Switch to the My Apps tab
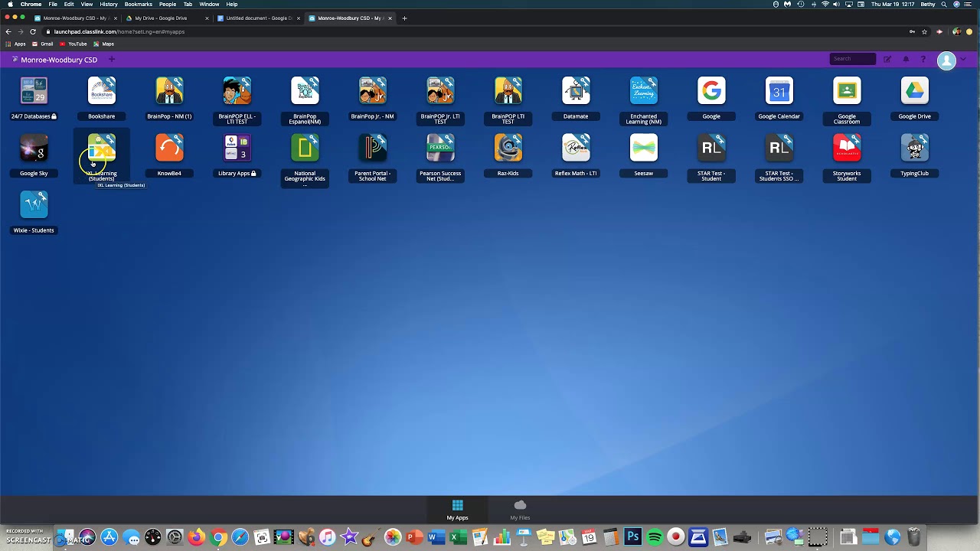The width and height of the screenshot is (980, 551). [x=457, y=510]
